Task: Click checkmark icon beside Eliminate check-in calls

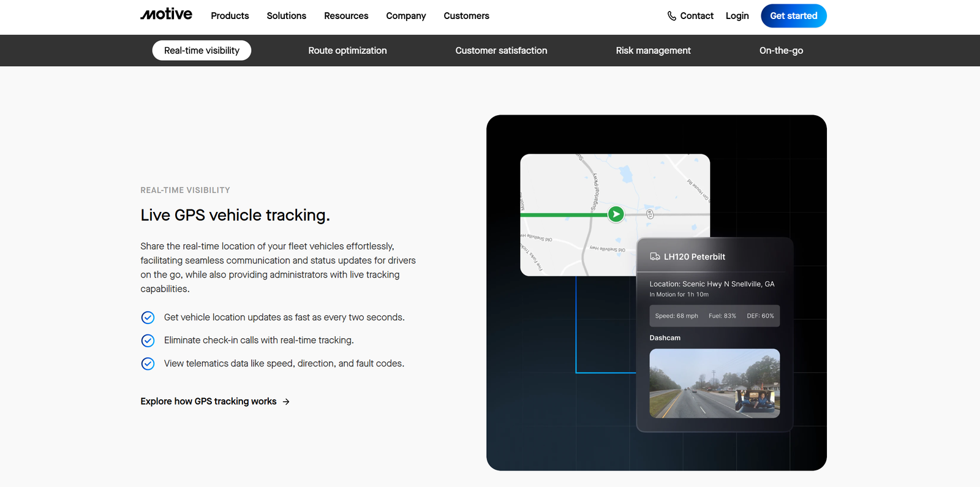Action: pos(148,341)
